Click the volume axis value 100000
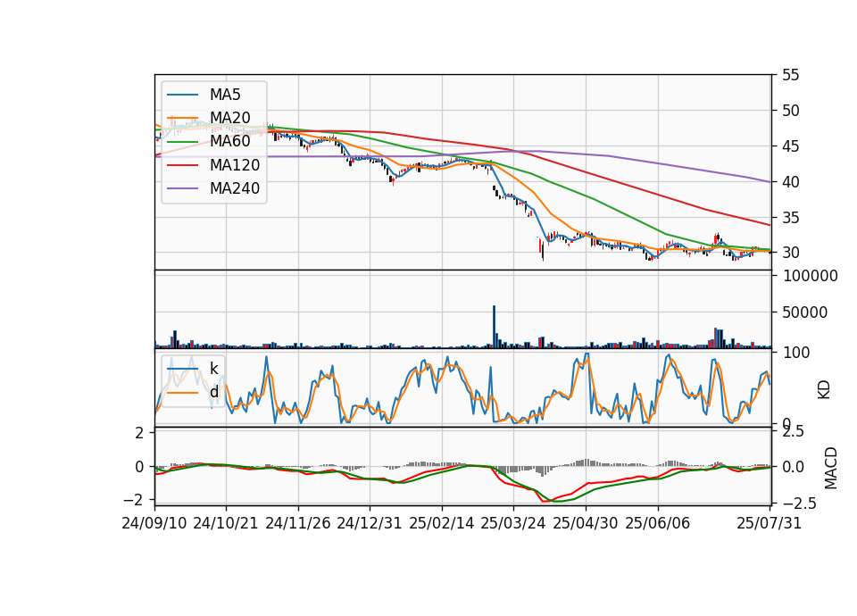This screenshot has width=857, height=616. [x=811, y=276]
